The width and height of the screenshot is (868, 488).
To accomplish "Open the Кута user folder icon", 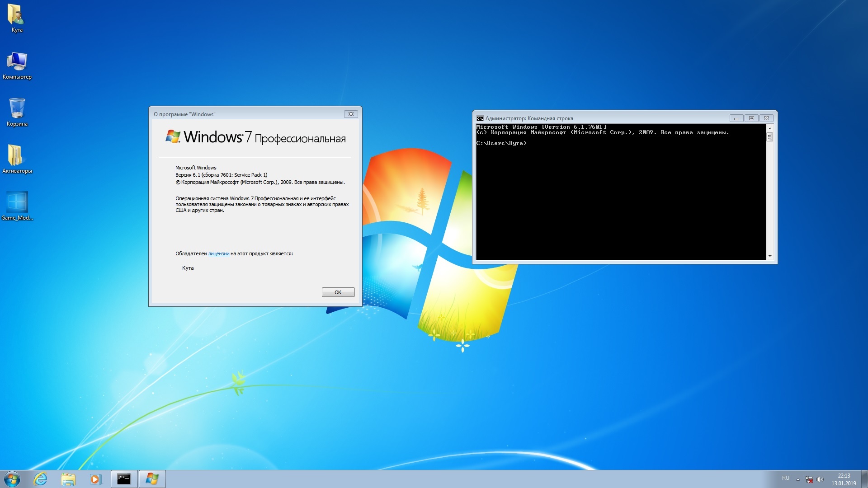I will (x=17, y=18).
